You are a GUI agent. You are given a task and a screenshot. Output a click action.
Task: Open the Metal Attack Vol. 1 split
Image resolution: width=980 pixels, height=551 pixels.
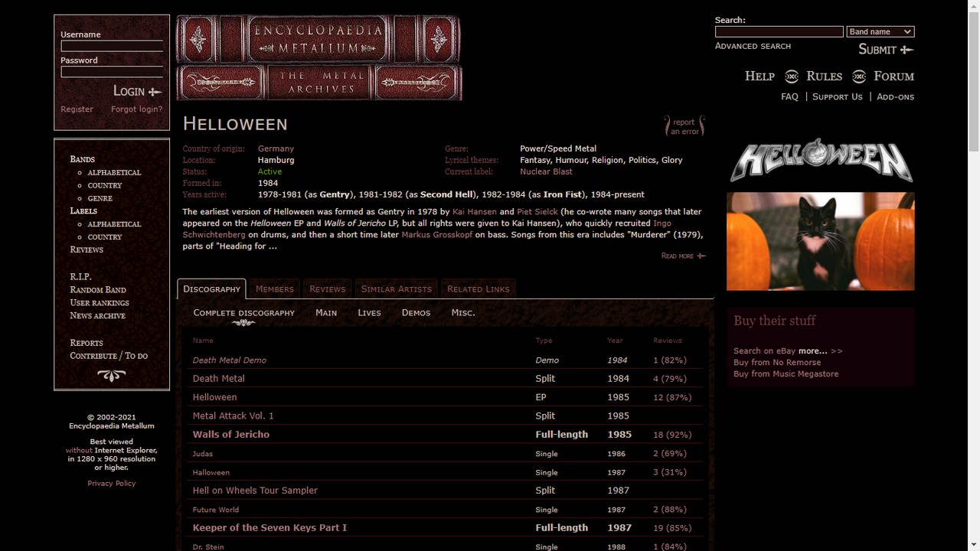(233, 416)
